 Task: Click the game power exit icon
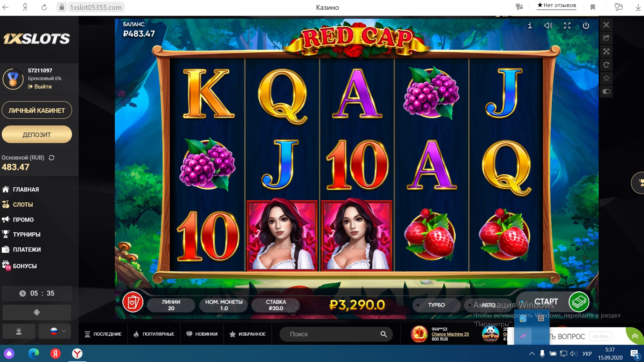586,25
